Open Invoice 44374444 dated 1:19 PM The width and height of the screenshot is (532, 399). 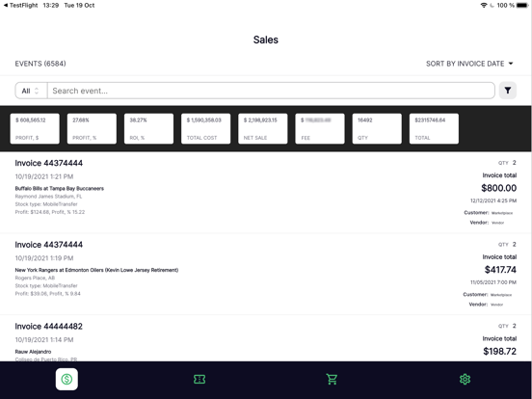pos(266,274)
